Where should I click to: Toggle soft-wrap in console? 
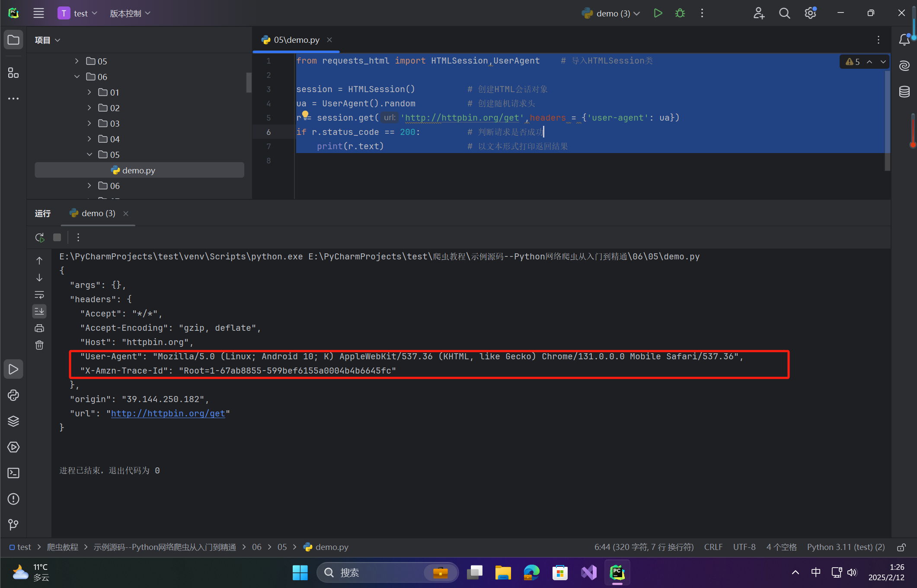39,294
